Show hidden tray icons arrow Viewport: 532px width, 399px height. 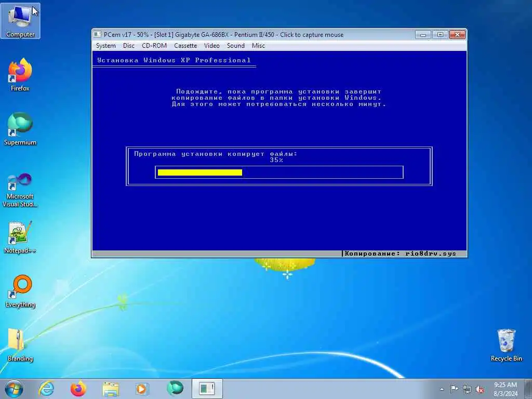coord(442,389)
